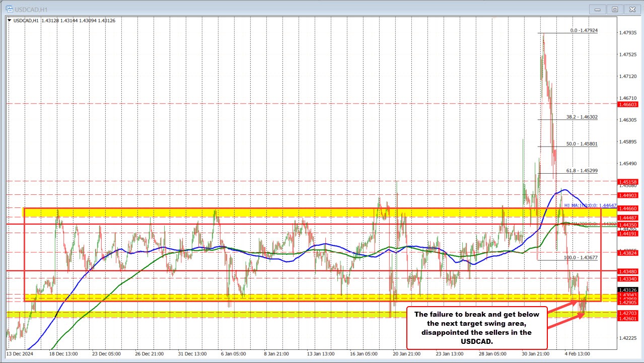The width and height of the screenshot is (644, 363).
Task: Click the red price tag 1.42905
Action: pyautogui.click(x=628, y=302)
